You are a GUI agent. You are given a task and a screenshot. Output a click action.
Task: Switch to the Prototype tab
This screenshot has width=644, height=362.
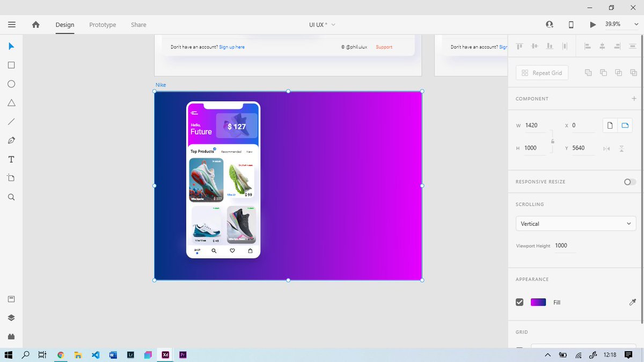(103, 25)
